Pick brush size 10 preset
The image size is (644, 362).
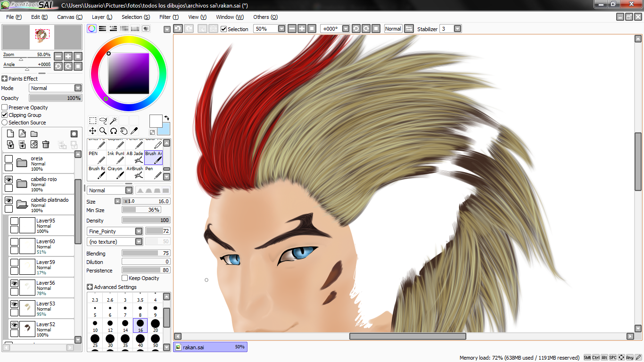point(95,325)
